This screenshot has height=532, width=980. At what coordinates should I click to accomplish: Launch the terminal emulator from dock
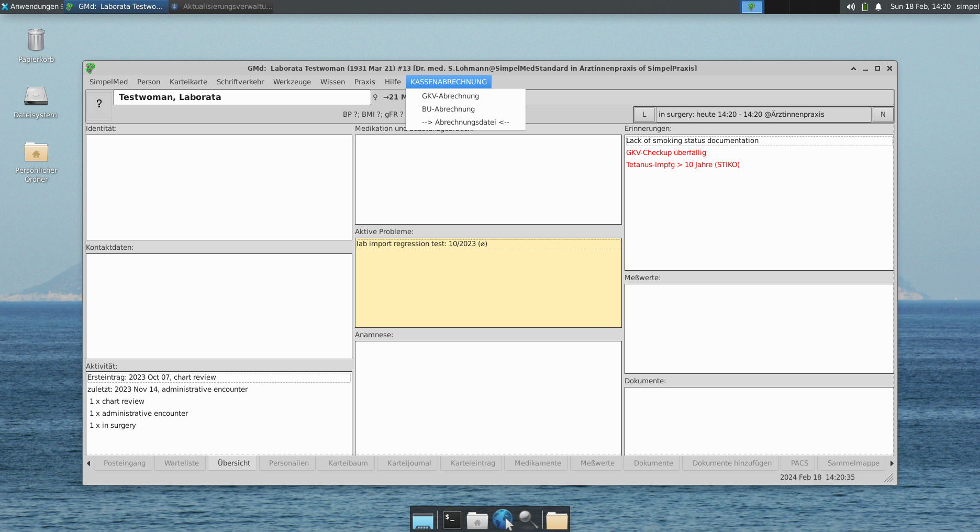452,520
